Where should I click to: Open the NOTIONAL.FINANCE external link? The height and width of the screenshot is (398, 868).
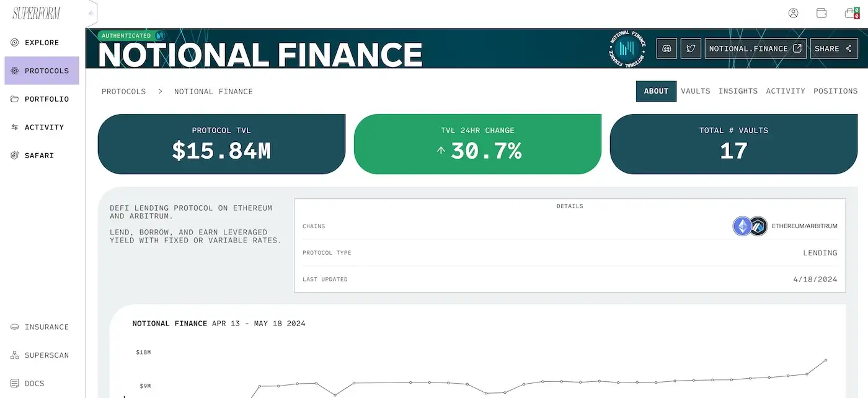[755, 48]
